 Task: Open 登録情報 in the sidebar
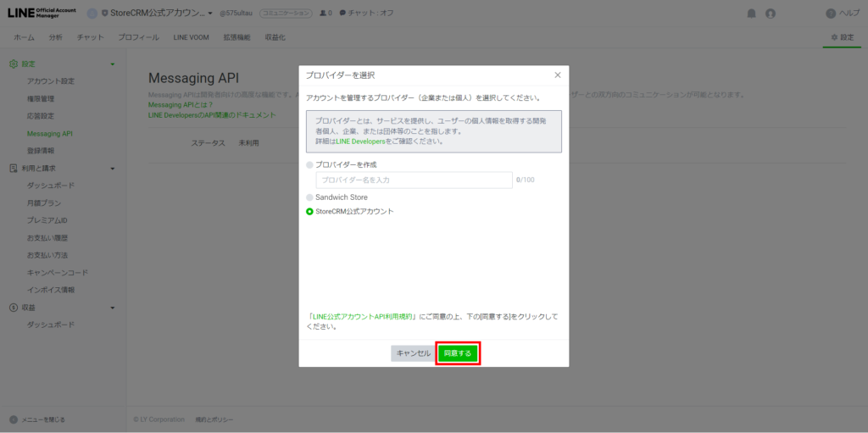tap(41, 151)
